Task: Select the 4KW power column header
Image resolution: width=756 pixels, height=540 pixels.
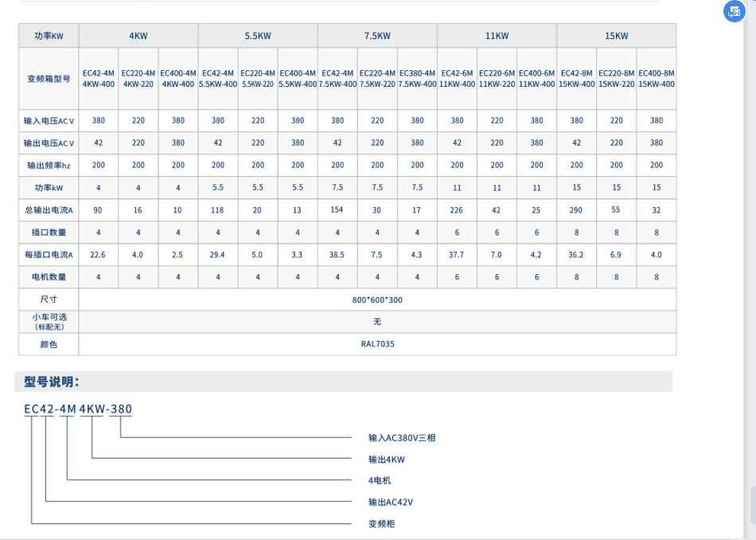Action: pos(138,36)
